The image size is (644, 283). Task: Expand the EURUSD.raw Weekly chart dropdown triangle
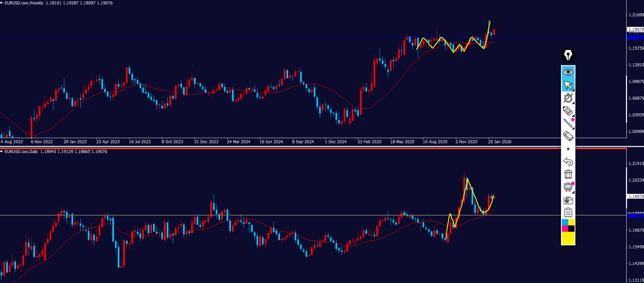[2, 3]
